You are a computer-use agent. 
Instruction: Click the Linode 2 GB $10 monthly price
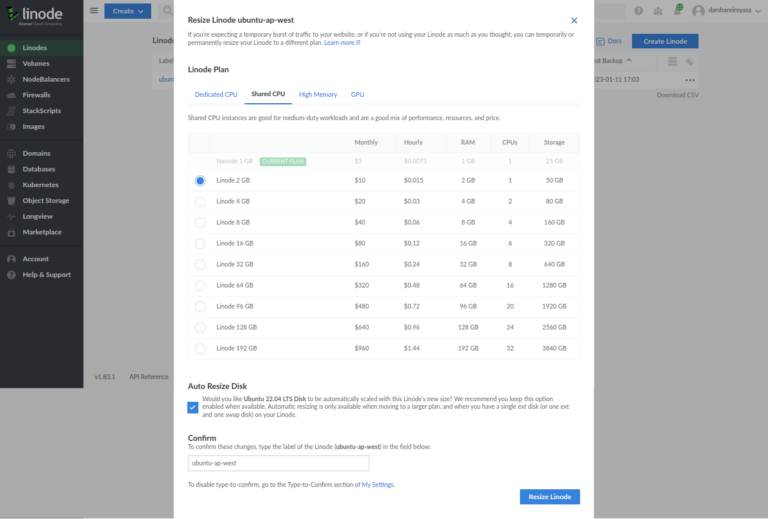click(360, 180)
